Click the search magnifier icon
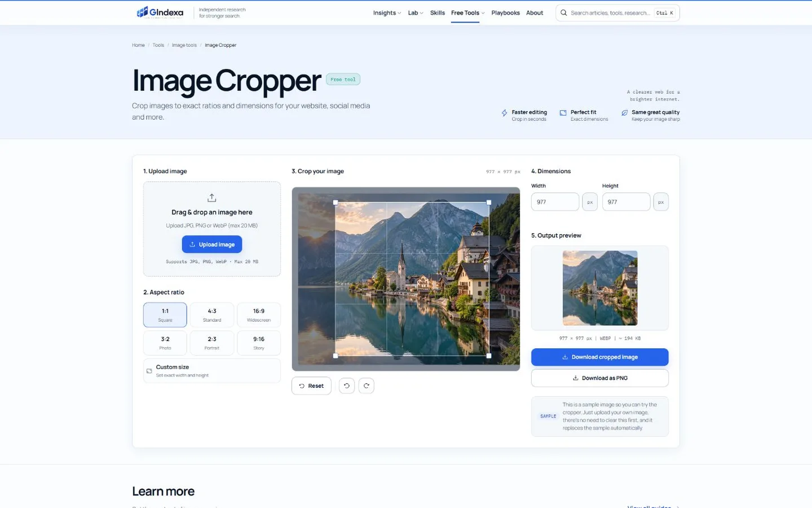812x508 pixels. pyautogui.click(x=563, y=13)
